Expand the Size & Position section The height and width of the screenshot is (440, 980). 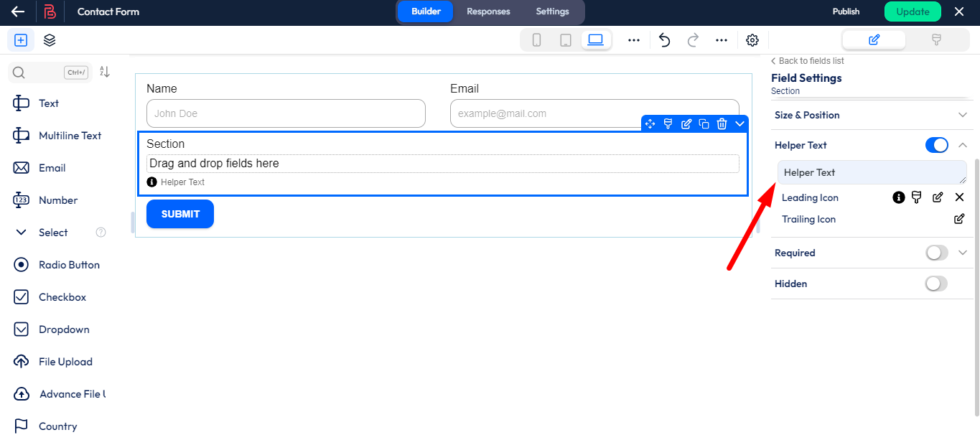[x=963, y=115]
